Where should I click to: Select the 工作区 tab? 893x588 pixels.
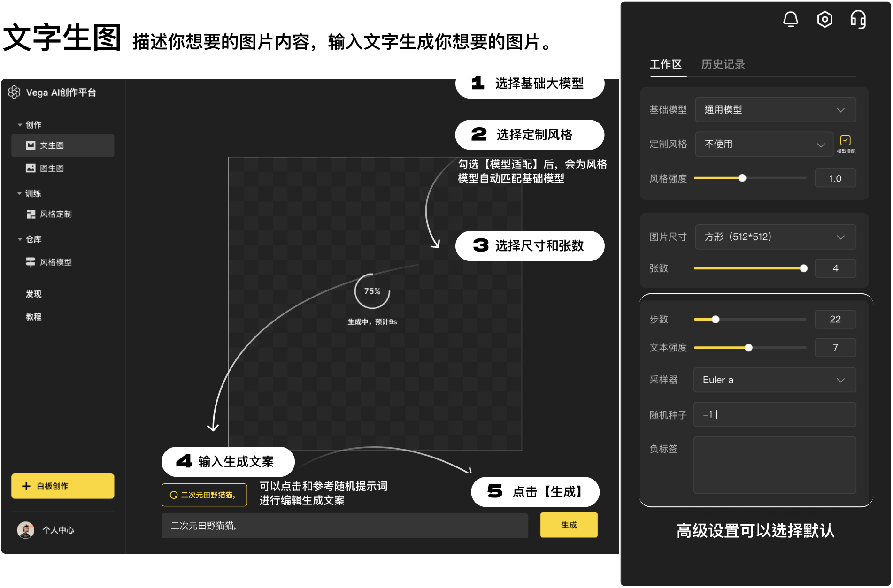tap(665, 64)
